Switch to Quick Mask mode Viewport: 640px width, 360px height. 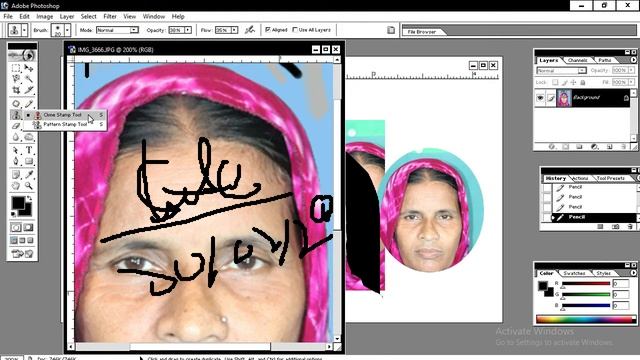[29, 227]
